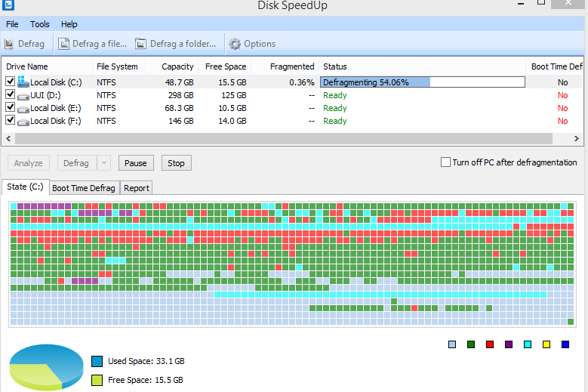Click the Local Disk (F:) drive icon
The image size is (588, 392).
coord(23,122)
